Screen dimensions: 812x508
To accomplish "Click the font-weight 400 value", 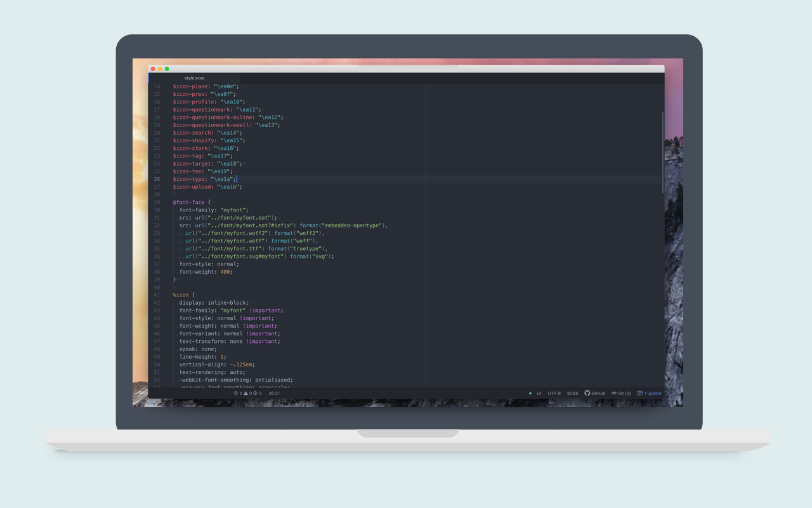I will [x=226, y=271].
